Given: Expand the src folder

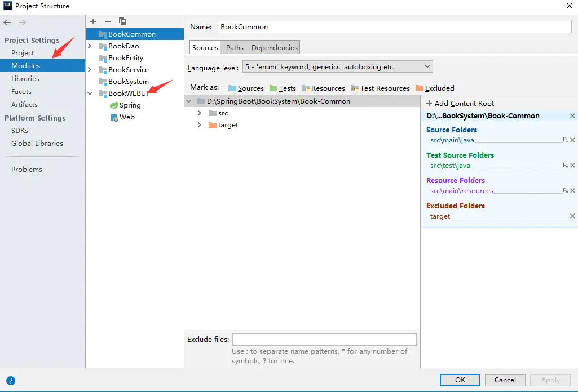Looking at the screenshot, I should tap(200, 113).
